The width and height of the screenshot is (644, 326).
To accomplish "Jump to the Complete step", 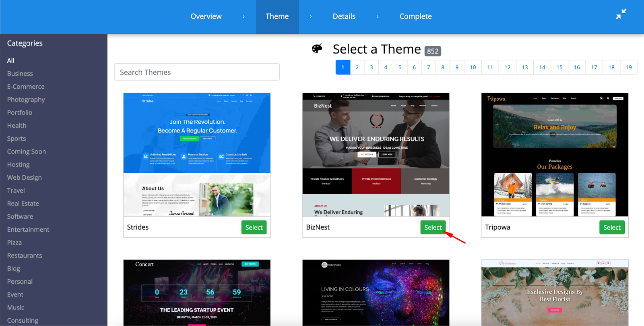I will tap(415, 17).
